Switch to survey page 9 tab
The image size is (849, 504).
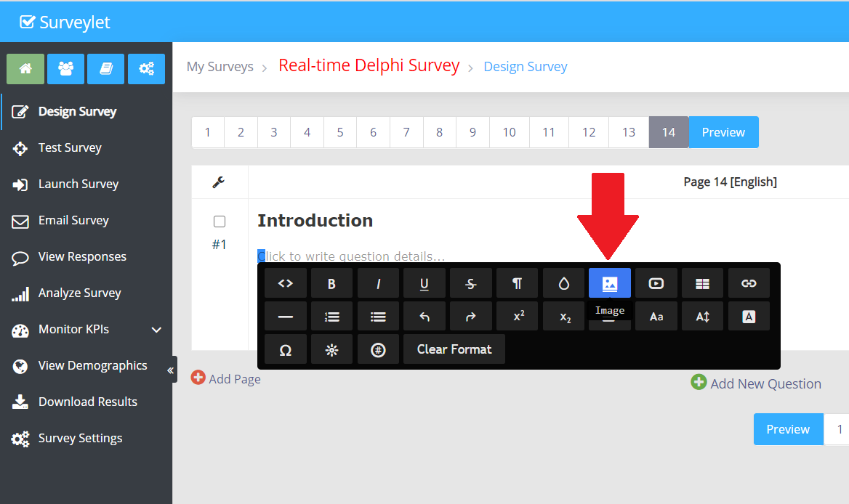pyautogui.click(x=472, y=132)
